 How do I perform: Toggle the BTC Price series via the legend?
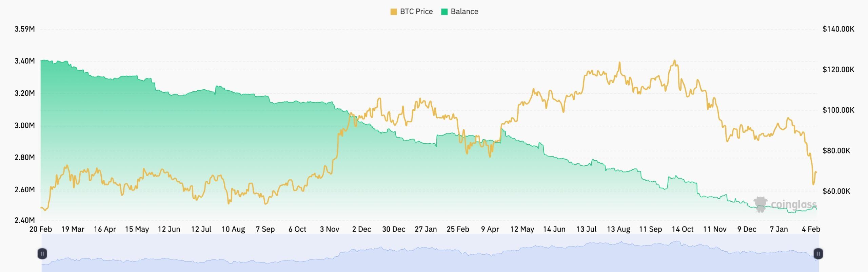point(416,11)
